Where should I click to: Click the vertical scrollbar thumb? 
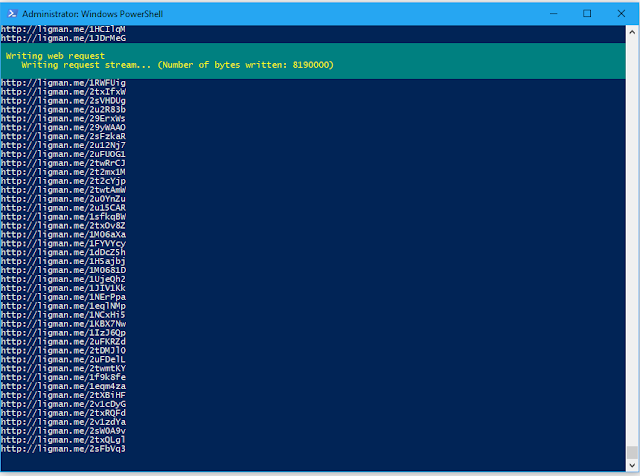[x=632, y=452]
